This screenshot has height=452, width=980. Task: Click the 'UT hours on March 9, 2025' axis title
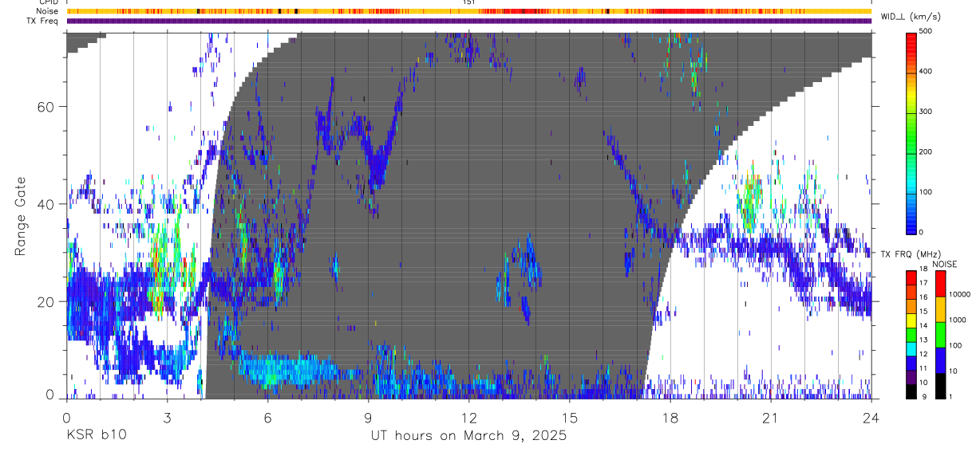[x=468, y=436]
